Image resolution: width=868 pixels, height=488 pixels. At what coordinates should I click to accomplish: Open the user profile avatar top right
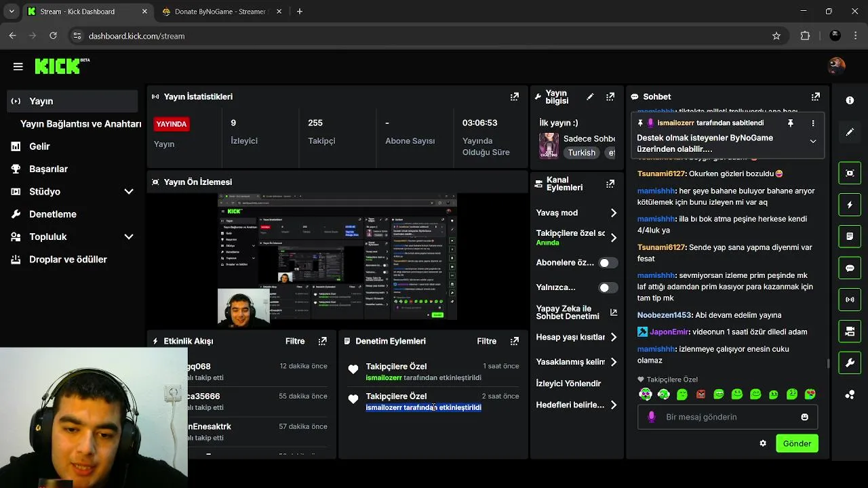coord(837,66)
